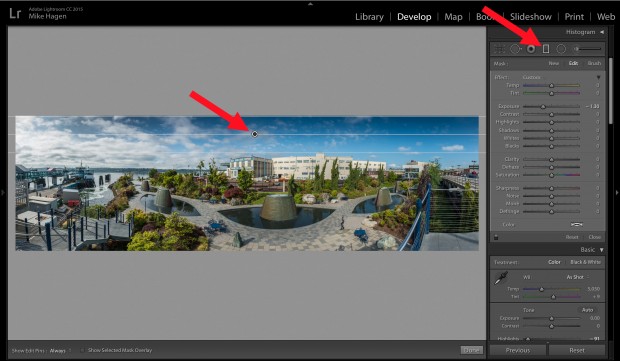
Task: Click the filter Whites slider handle
Action: point(552,139)
